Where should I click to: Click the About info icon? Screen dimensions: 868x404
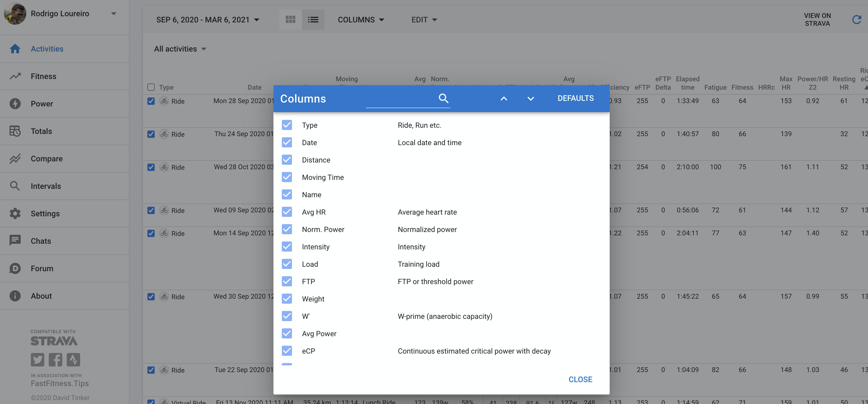(15, 296)
